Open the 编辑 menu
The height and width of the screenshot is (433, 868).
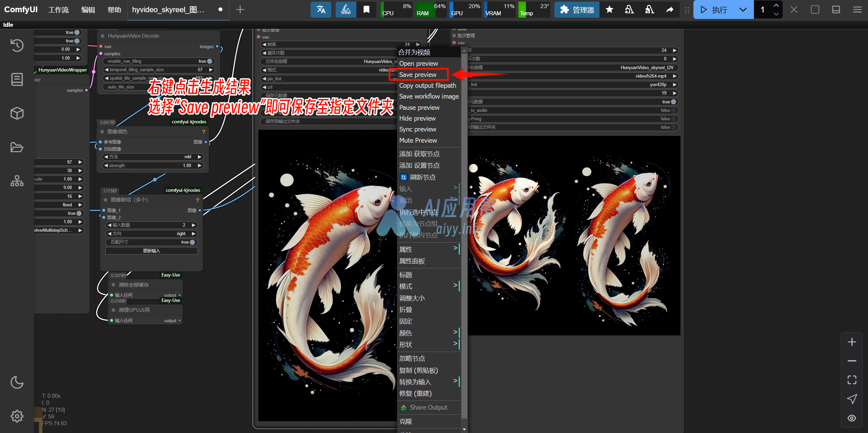click(88, 9)
